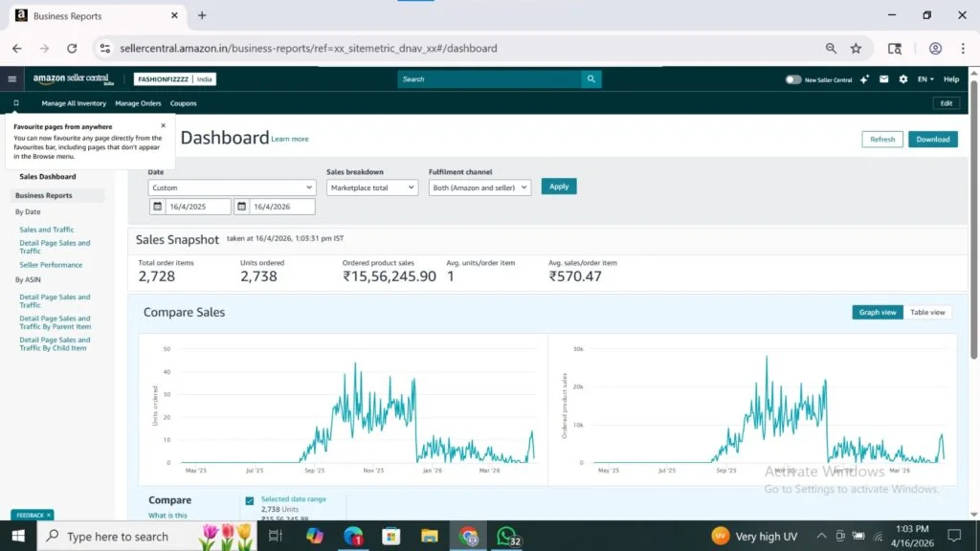Screen dimensions: 980x551
Task: Open Sales and Traffic report
Action: (46, 230)
